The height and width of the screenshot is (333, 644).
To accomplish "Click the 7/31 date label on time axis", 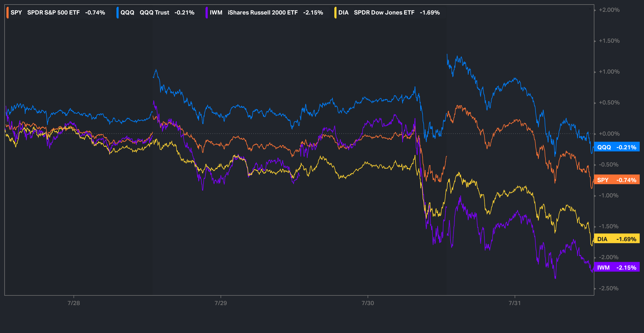I will (515, 303).
